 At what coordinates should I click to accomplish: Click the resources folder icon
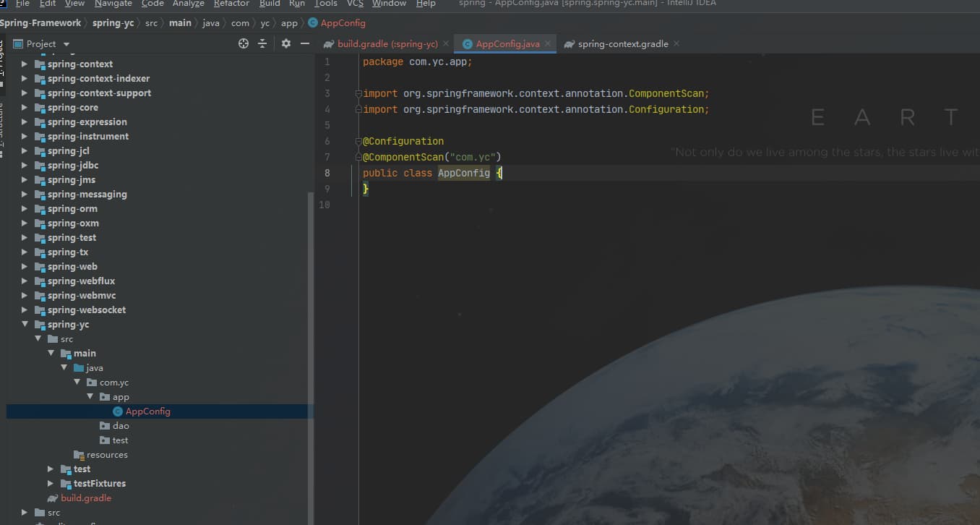click(79, 455)
